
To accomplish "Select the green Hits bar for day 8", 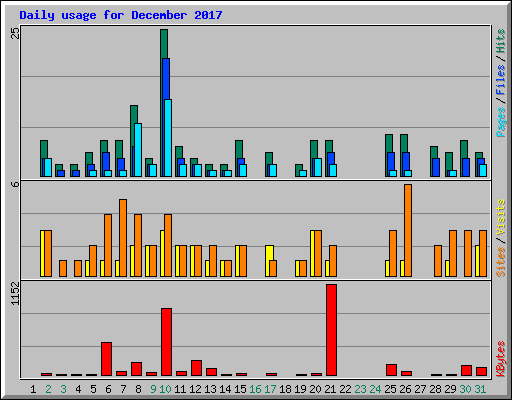I will tap(134, 115).
